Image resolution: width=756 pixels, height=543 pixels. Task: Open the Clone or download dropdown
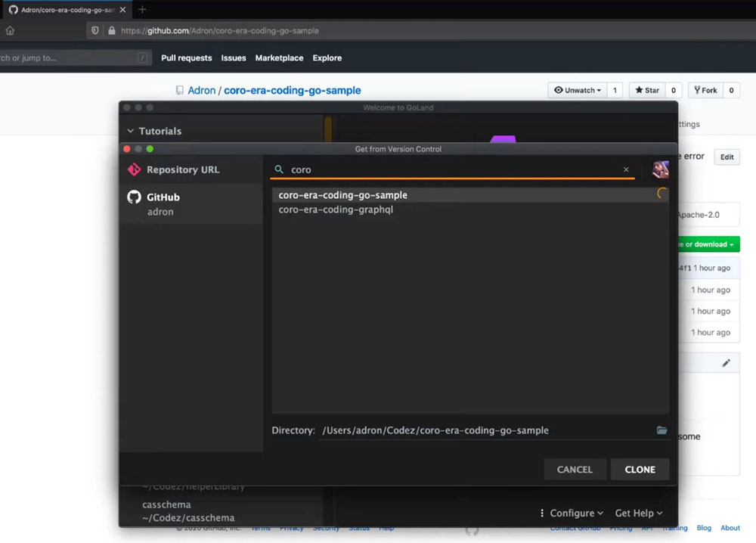(x=708, y=244)
